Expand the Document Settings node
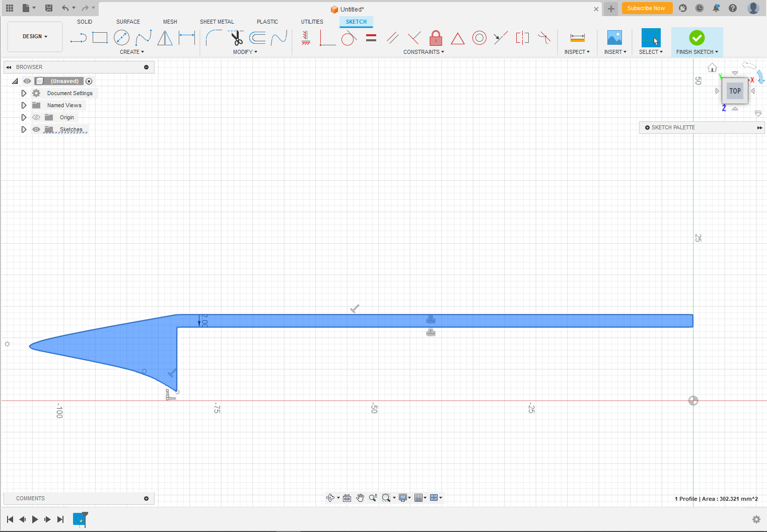767x532 pixels. click(24, 93)
